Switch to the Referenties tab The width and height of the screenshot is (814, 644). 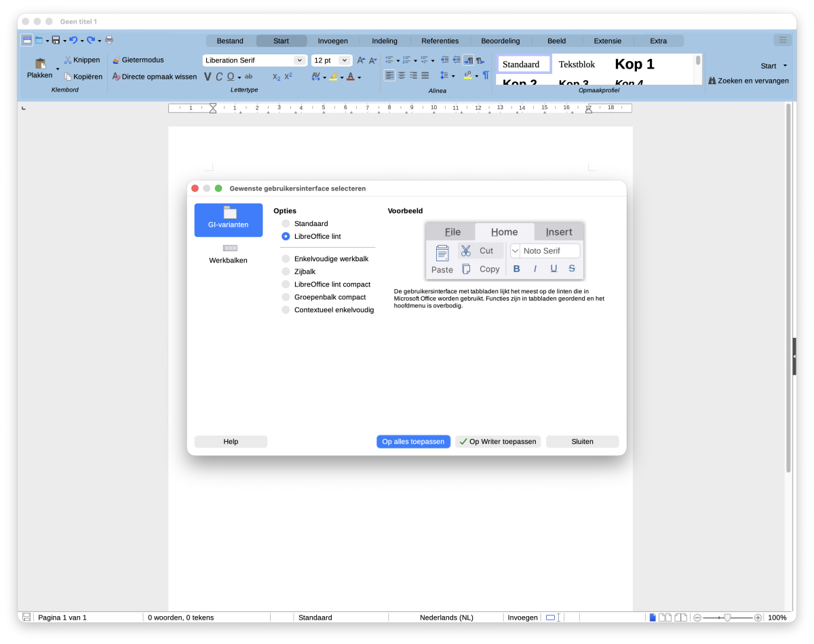click(x=440, y=41)
